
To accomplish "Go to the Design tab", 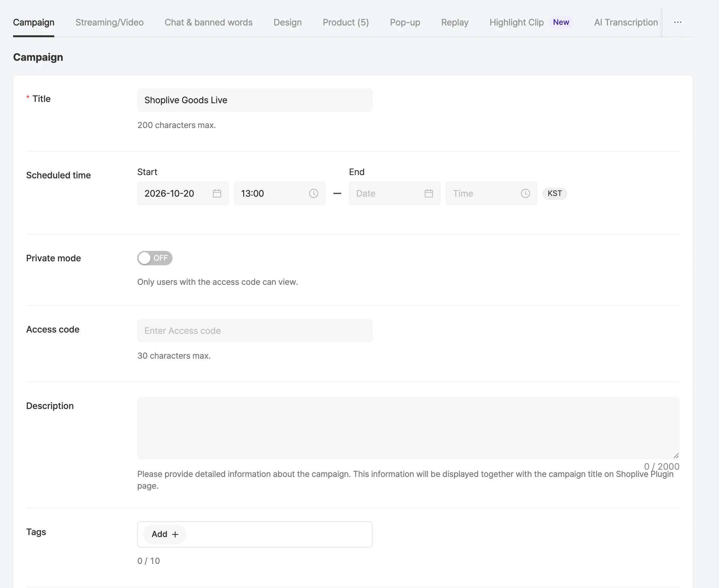I will [288, 22].
